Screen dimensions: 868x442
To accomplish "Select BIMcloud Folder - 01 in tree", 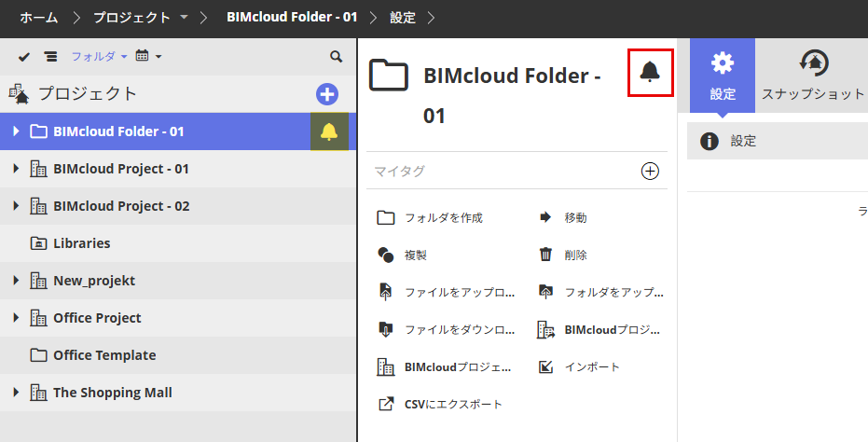I will 118,131.
